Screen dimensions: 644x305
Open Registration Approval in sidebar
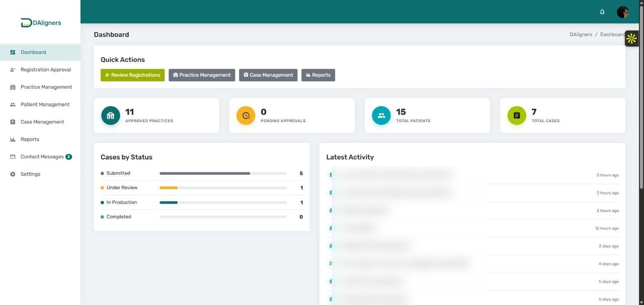[40, 70]
